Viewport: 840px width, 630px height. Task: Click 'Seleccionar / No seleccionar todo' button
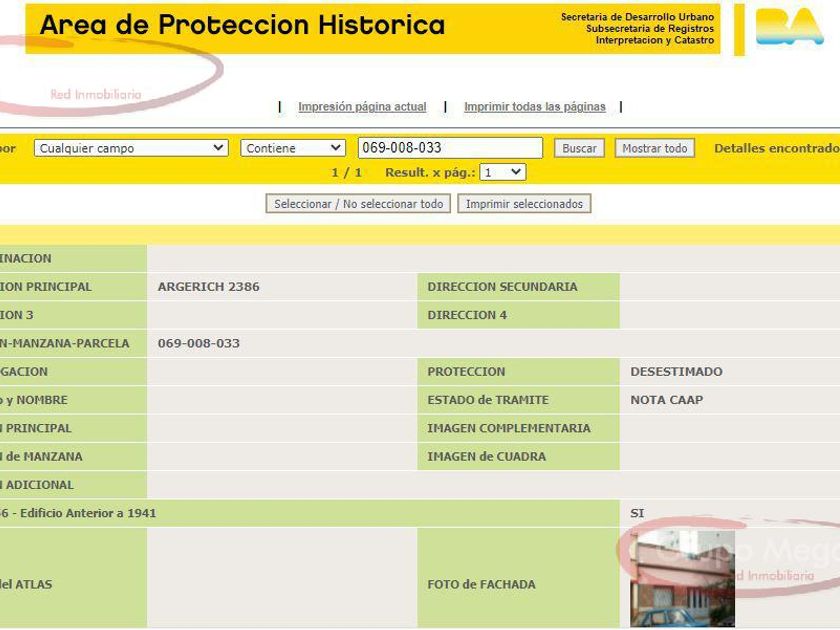coord(358,204)
